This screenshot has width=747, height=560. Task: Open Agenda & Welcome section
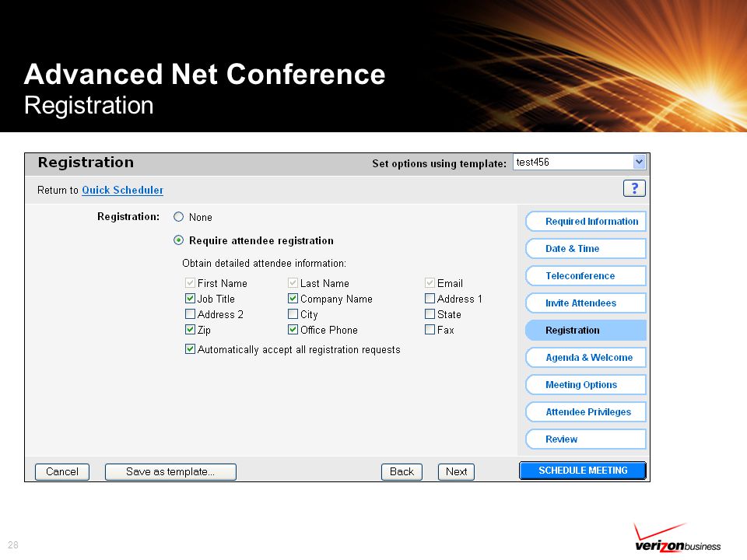point(585,357)
